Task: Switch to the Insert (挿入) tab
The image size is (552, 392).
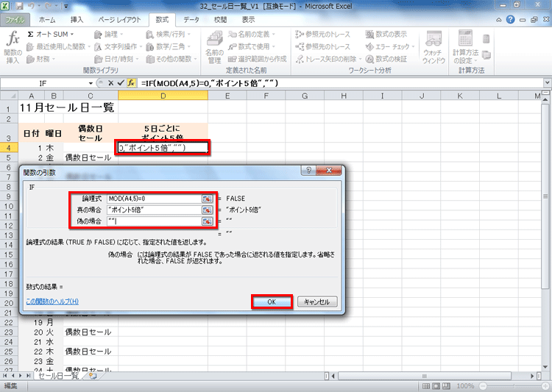Action: coord(77,20)
